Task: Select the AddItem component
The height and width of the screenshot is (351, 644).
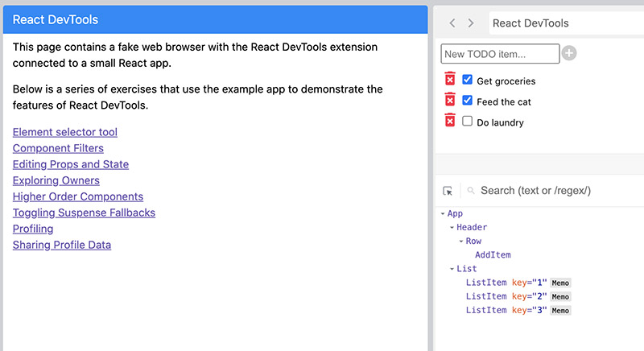Action: click(493, 255)
